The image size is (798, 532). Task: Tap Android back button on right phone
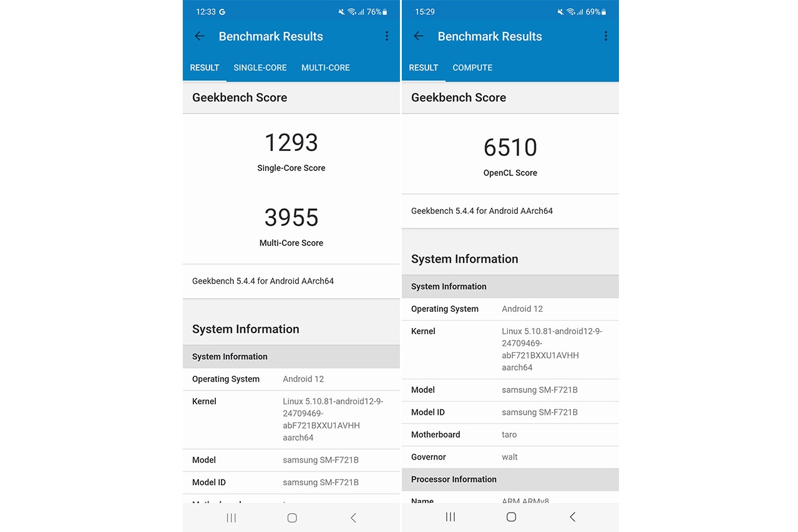[x=572, y=517]
